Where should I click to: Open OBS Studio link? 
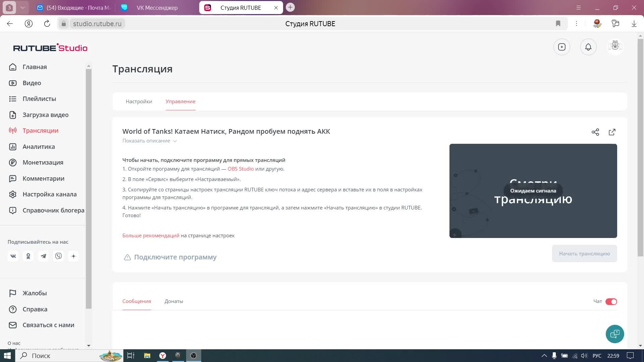240,169
